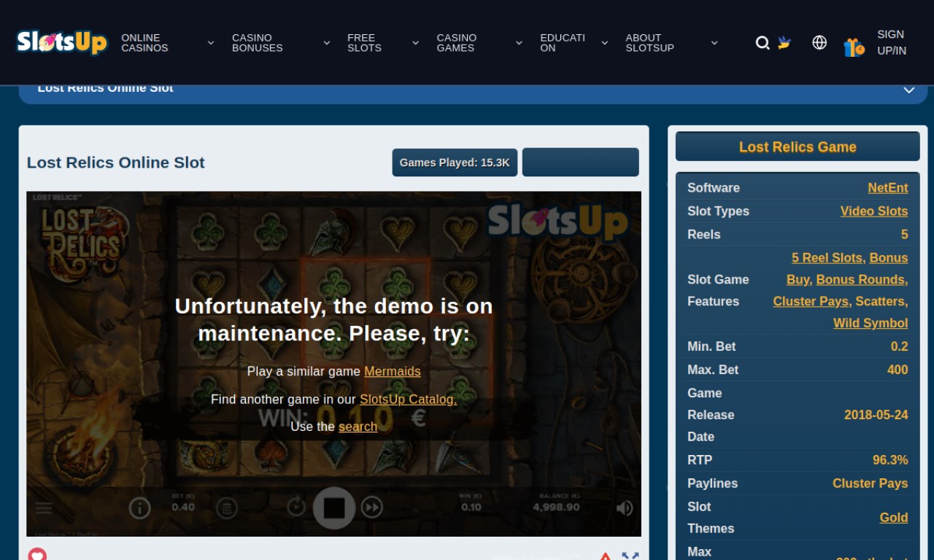Image resolution: width=934 pixels, height=560 pixels.
Task: Click the Ukraine dove icon
Action: [784, 42]
